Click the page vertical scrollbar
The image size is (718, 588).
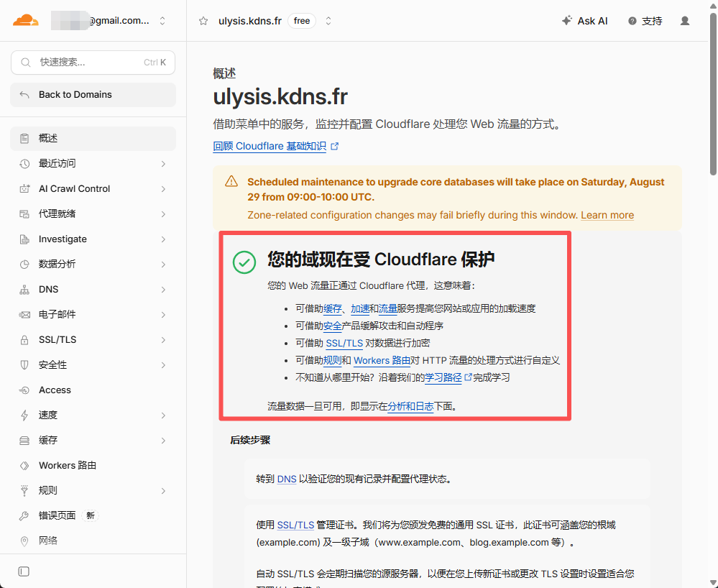point(713,94)
